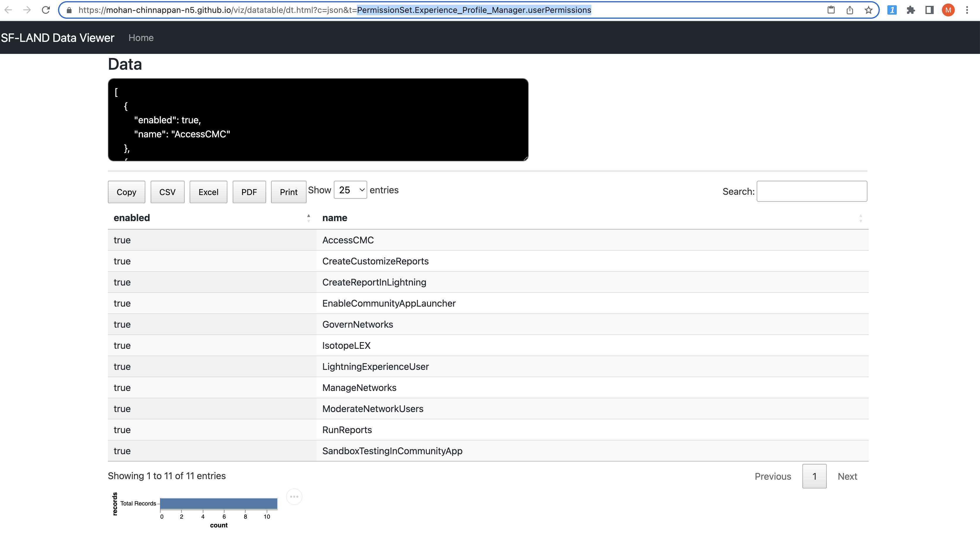Click the clipboard icon in address bar
Screen dimensions: 980x557
pyautogui.click(x=831, y=10)
